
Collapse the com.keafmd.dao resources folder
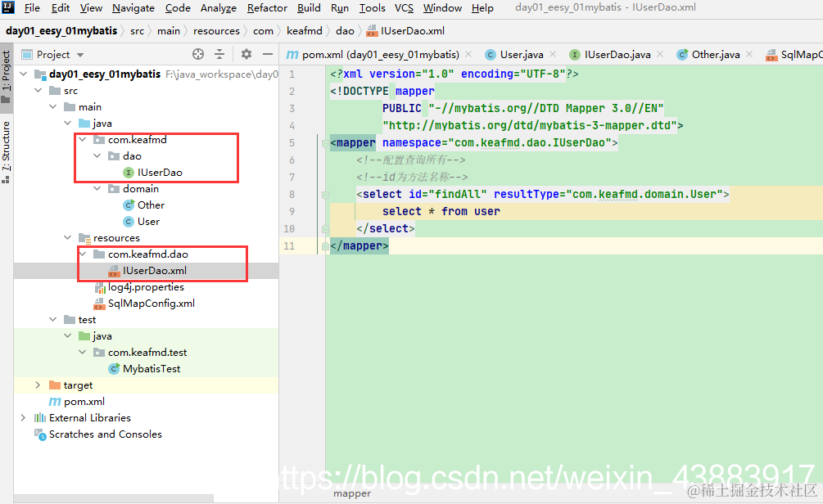(83, 254)
